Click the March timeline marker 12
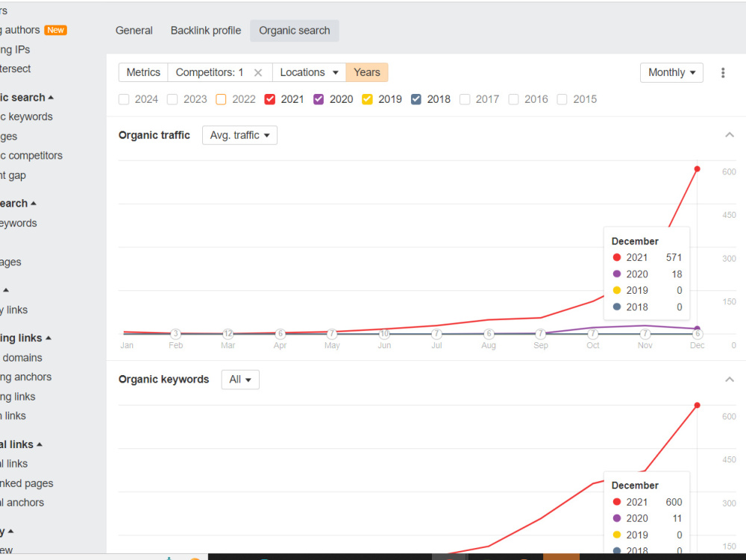The width and height of the screenshot is (746, 560). tap(228, 334)
